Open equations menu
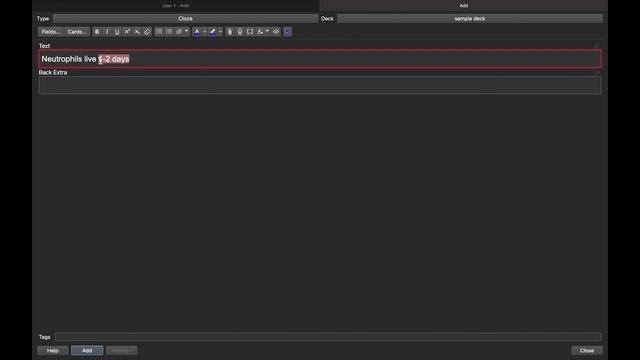 (263, 32)
